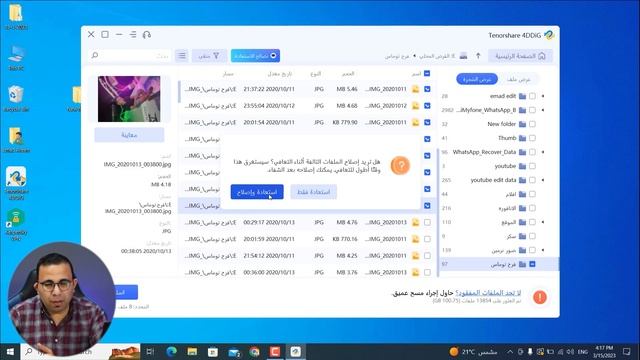The height and width of the screenshot is (360, 640).
Task: Sort by the 'مسار' path column header
Action: pos(228,74)
